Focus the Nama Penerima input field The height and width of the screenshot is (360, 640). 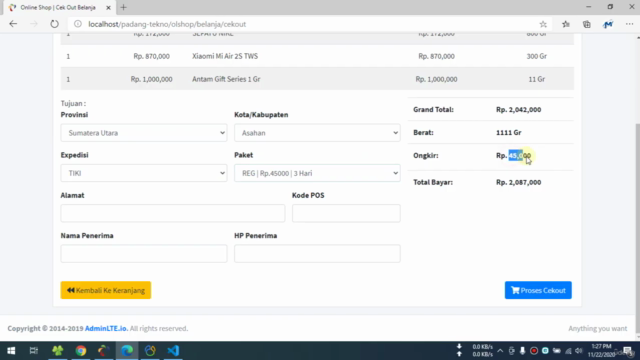(x=144, y=253)
